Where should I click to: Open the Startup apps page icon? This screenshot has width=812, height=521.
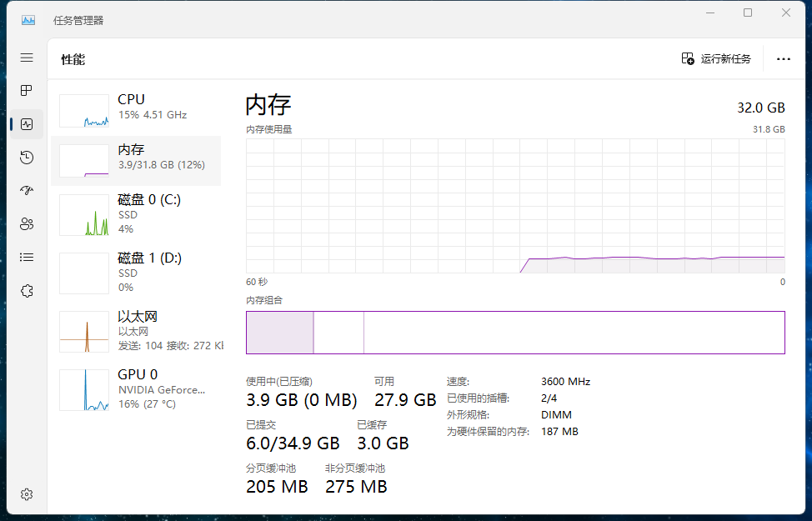pyautogui.click(x=27, y=191)
